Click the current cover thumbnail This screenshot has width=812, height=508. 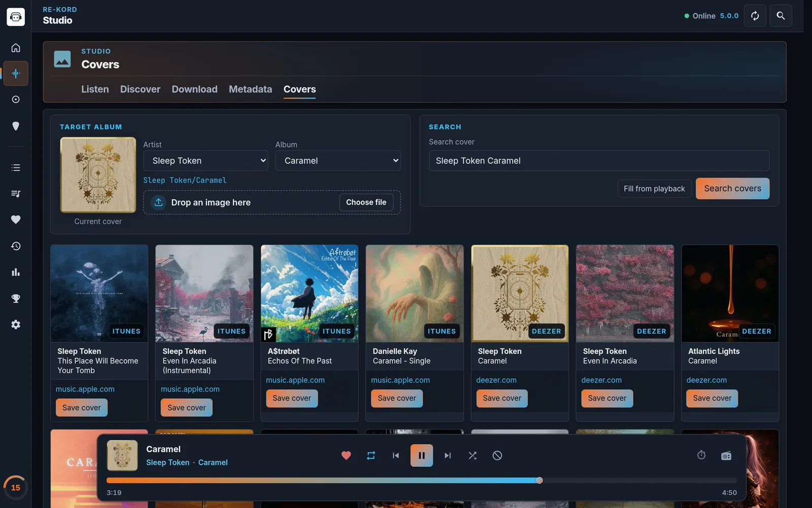98,175
